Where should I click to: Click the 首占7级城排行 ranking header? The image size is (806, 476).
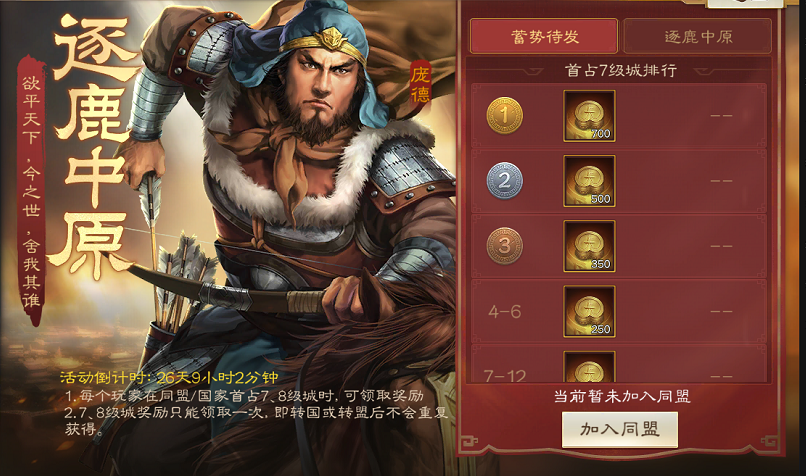[x=620, y=70]
